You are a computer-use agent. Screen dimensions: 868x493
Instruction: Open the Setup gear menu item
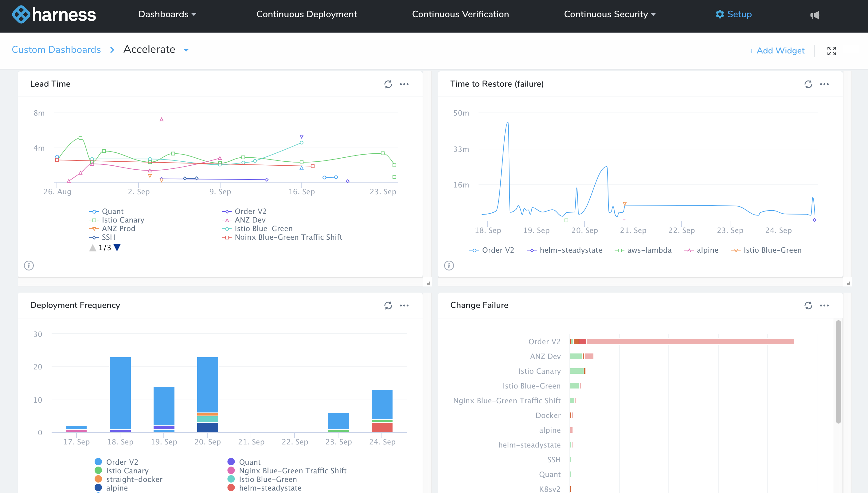click(x=733, y=14)
